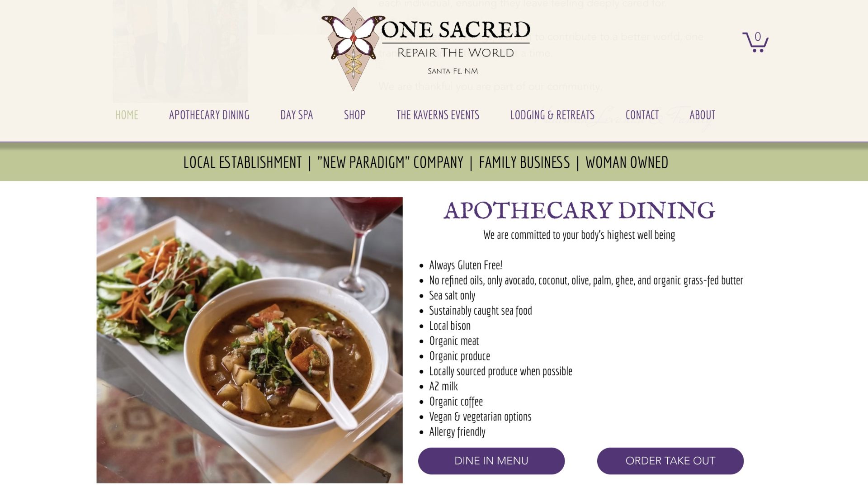Viewport: 868px width, 492px height.
Task: Click the green Local Establishment banner
Action: (x=434, y=162)
